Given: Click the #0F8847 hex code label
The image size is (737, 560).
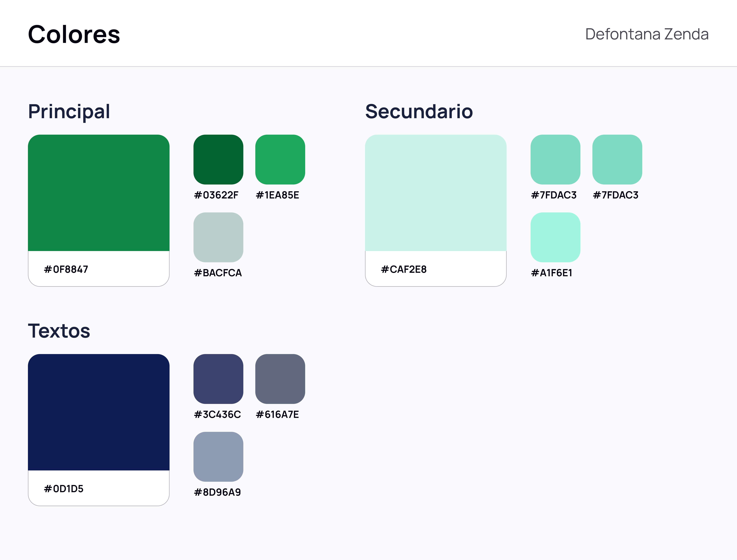Looking at the screenshot, I should (x=66, y=269).
